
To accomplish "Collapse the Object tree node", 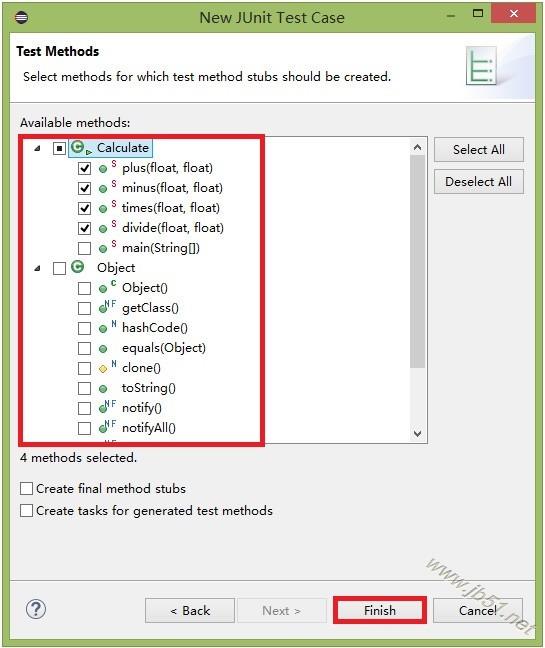I will click(x=38, y=268).
